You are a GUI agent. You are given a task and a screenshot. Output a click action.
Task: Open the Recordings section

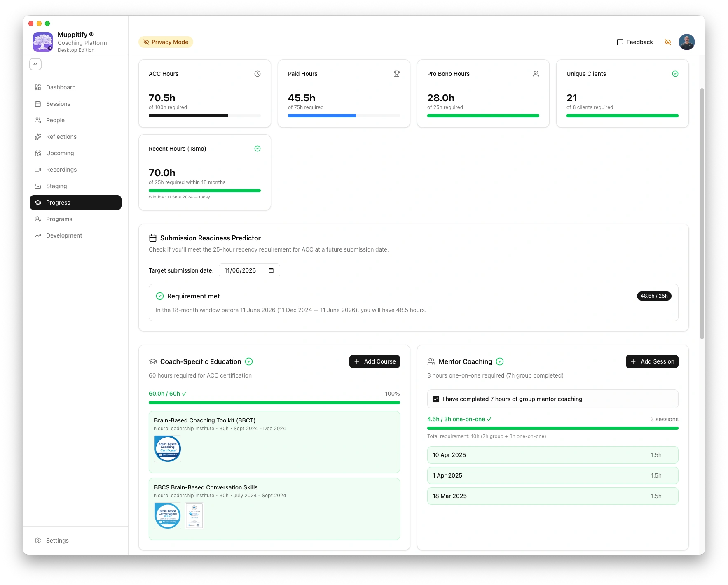coord(61,170)
